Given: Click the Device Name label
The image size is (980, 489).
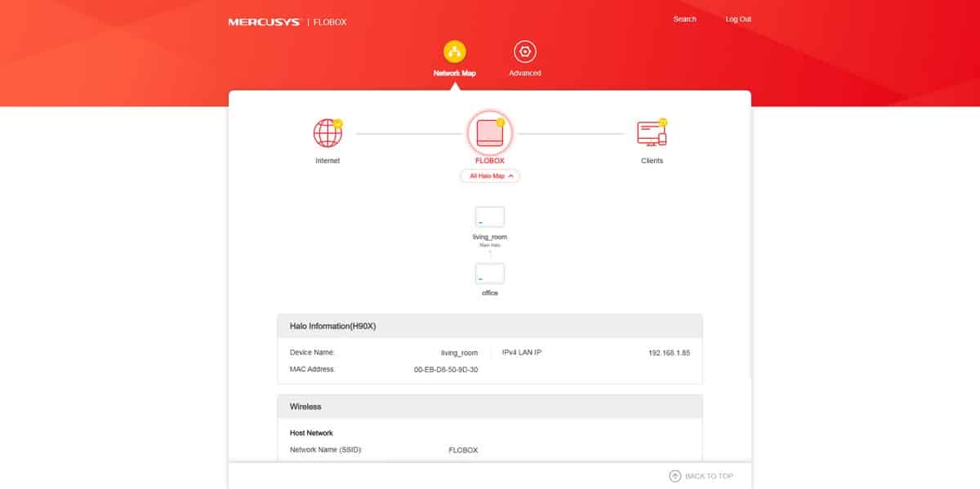Looking at the screenshot, I should pyautogui.click(x=313, y=353).
